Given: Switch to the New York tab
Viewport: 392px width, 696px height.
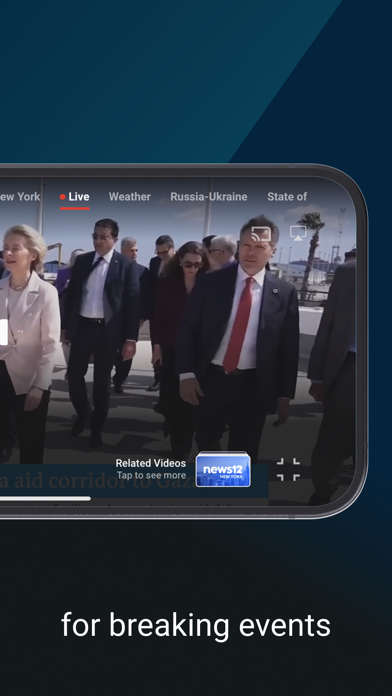Looking at the screenshot, I should [20, 197].
